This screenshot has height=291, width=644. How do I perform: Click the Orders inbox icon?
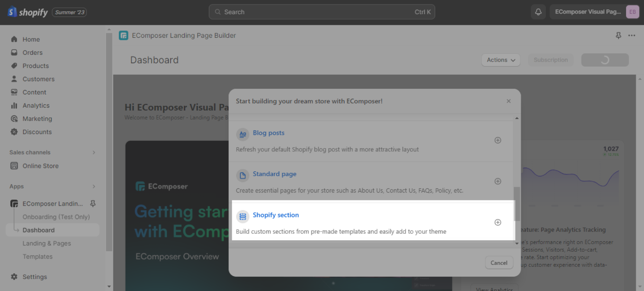(x=14, y=53)
